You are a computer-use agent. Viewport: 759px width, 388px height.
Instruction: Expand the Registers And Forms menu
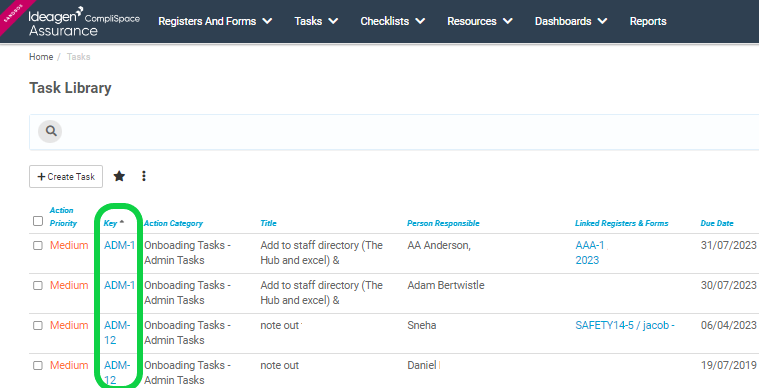pos(215,21)
